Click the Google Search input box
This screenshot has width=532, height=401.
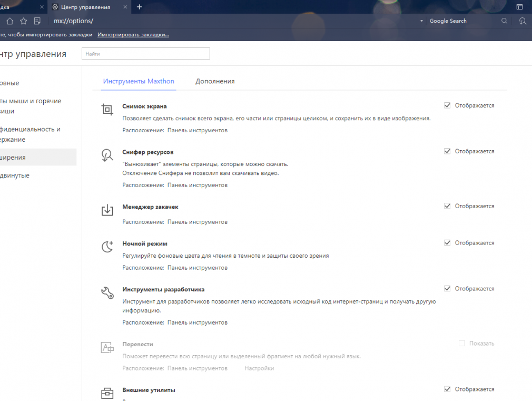coord(463,21)
